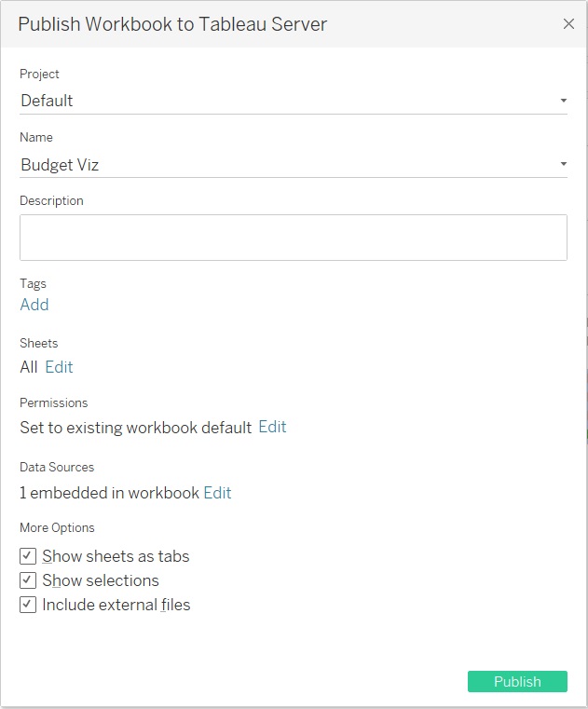
Task: Close the Publish Workbook dialog
Action: pyautogui.click(x=568, y=24)
